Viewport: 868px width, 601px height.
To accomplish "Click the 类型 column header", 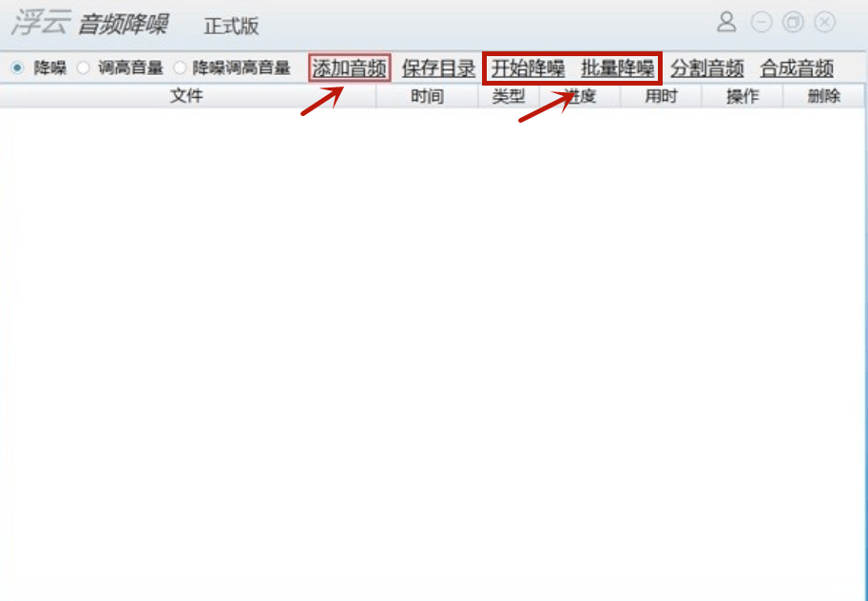I will 509,96.
